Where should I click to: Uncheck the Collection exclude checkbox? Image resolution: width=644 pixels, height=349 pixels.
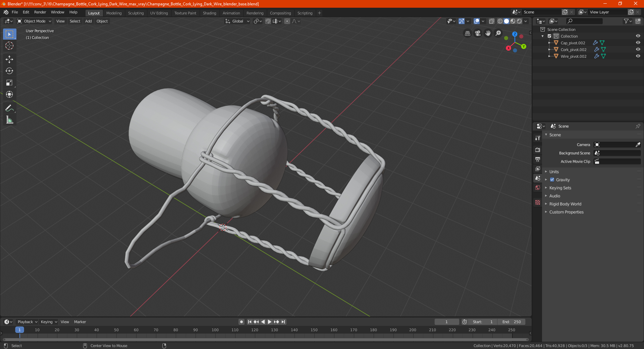click(x=549, y=36)
